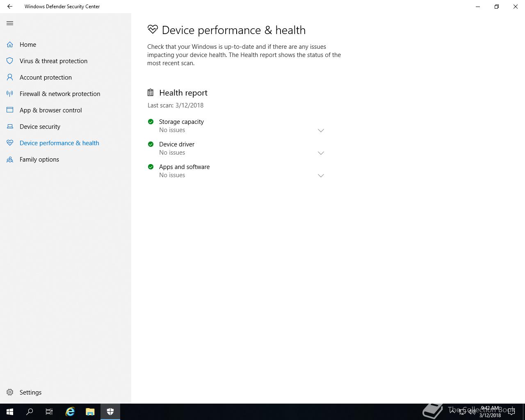Click the Device driver label
Image resolution: width=525 pixels, height=420 pixels.
point(177,144)
